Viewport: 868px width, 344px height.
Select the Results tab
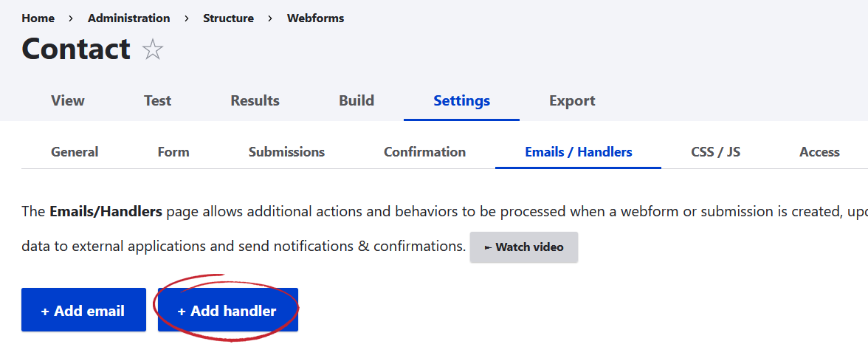[x=255, y=100]
